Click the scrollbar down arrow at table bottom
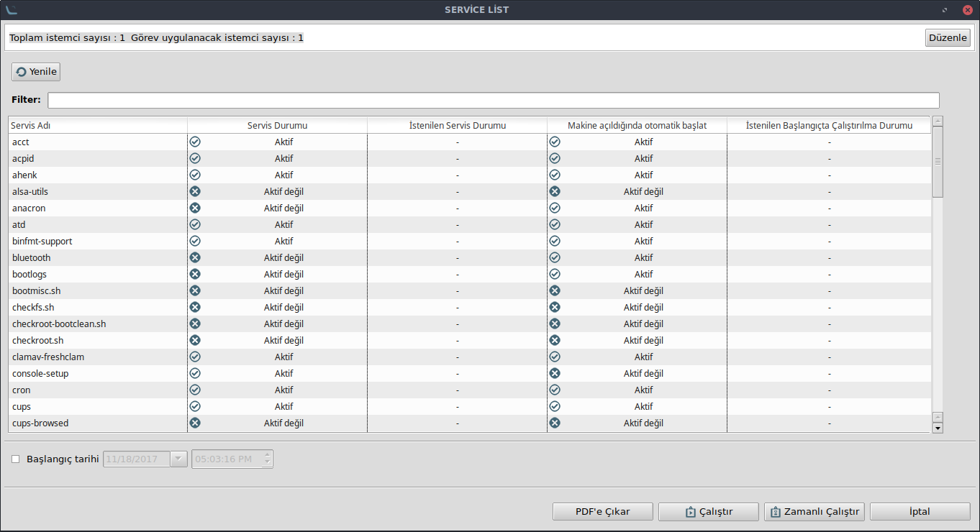 coord(938,428)
